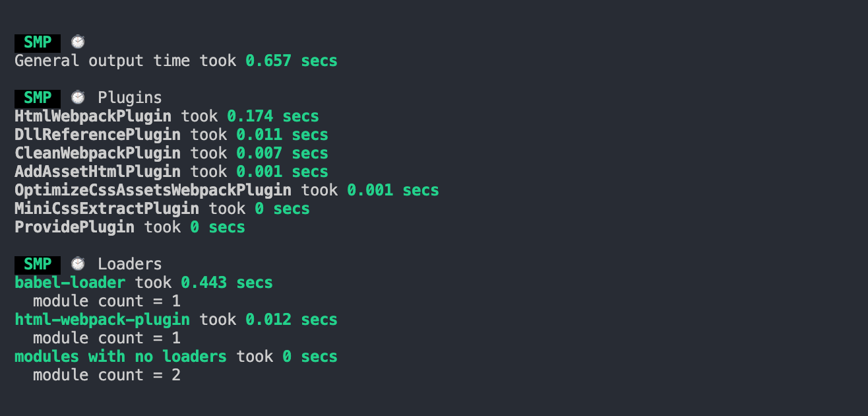
Task: Click the DllReferencePlugin text
Action: point(98,135)
